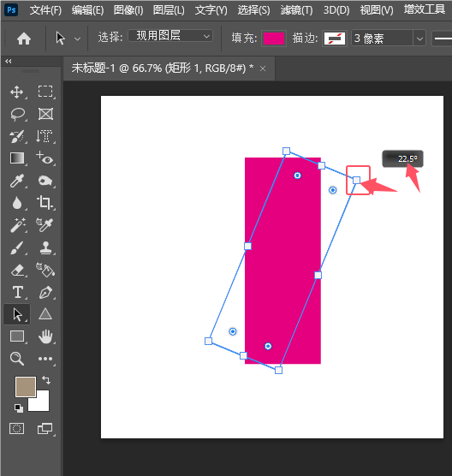Select the Lasso tool
Image resolution: width=452 pixels, height=476 pixels.
(x=18, y=115)
